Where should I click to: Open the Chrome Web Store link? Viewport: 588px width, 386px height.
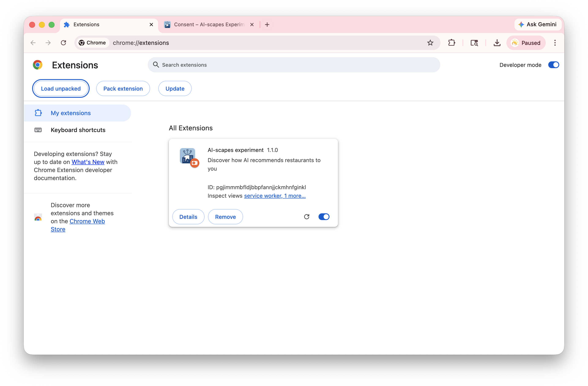tap(78, 225)
